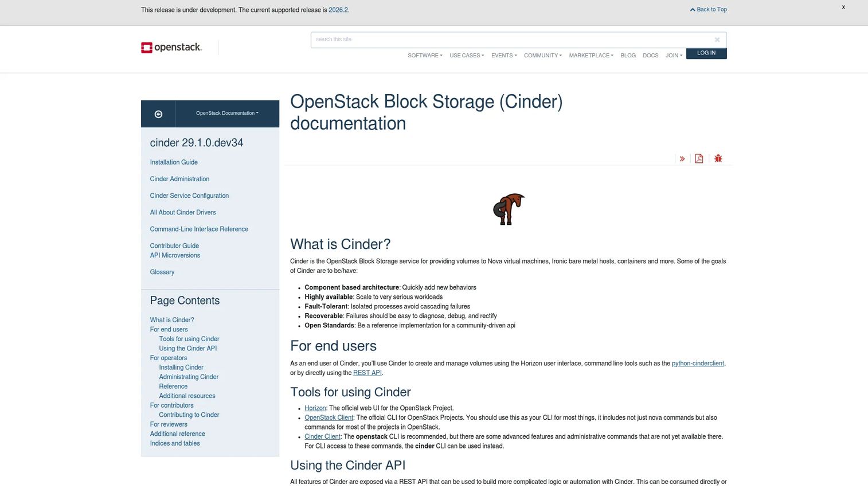Viewport: 868px width, 488px height.
Task: Go to the Blog menu item
Action: click(628, 56)
